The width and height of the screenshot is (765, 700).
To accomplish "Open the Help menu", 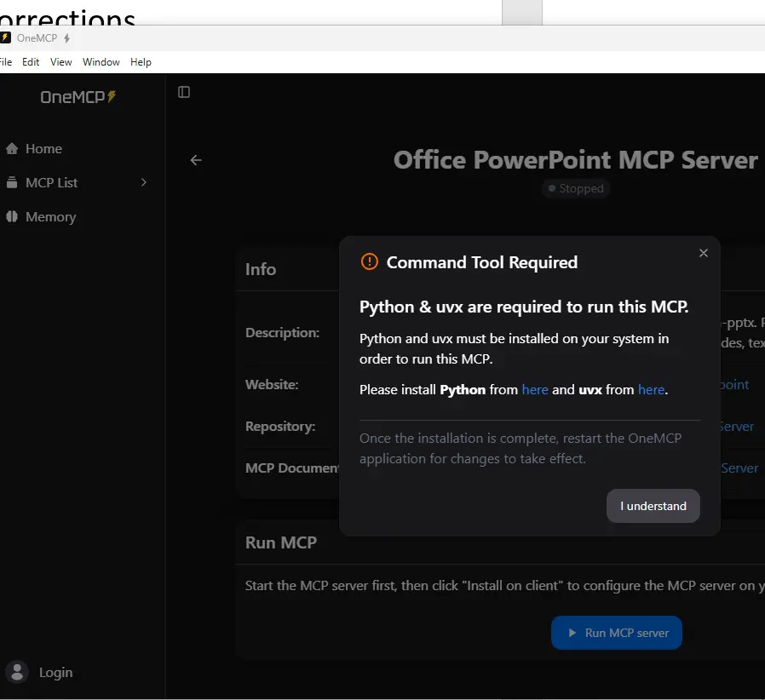I will [141, 62].
